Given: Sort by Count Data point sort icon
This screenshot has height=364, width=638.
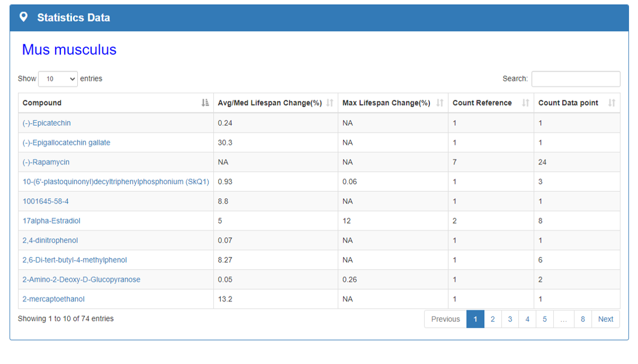Looking at the screenshot, I should click(611, 103).
